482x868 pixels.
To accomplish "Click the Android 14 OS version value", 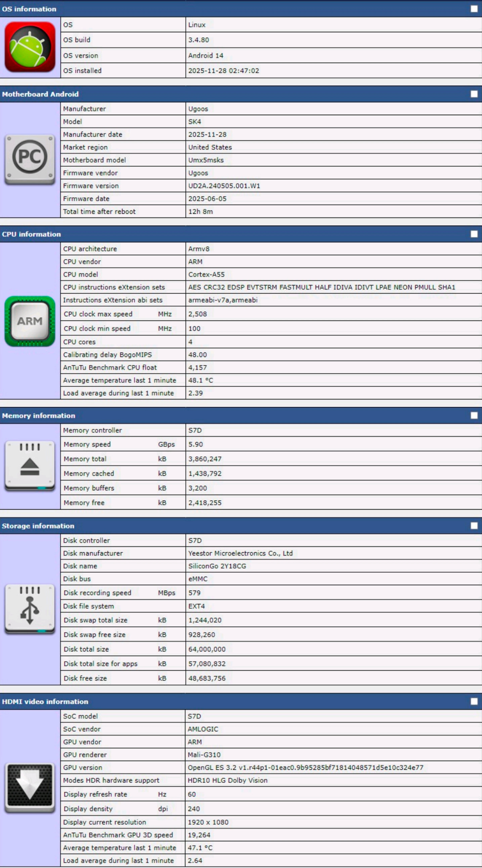I will [206, 56].
